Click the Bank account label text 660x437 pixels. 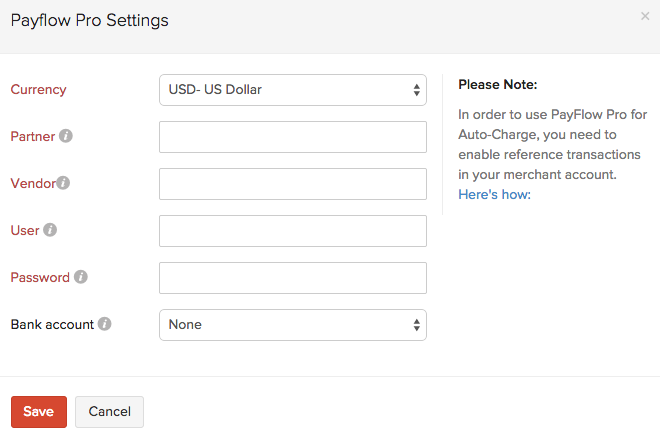tap(52, 324)
